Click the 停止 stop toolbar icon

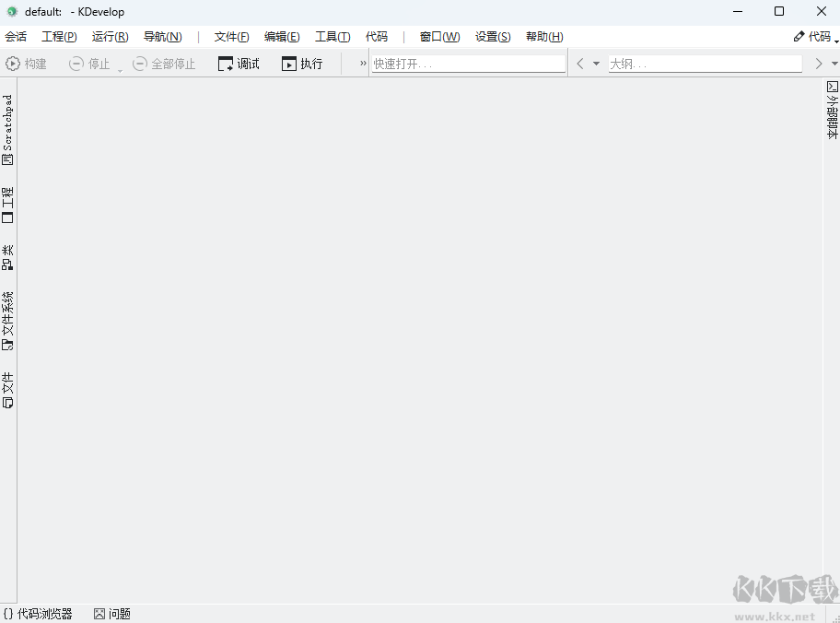pos(92,63)
